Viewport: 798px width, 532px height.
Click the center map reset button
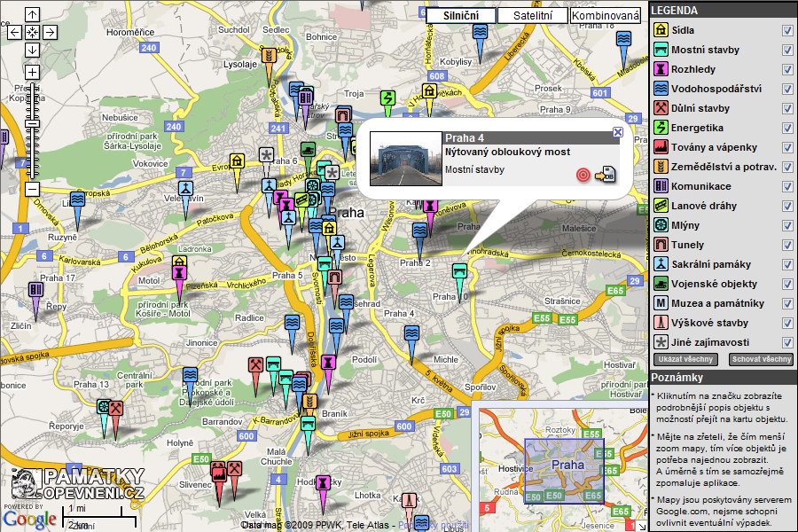[32, 33]
